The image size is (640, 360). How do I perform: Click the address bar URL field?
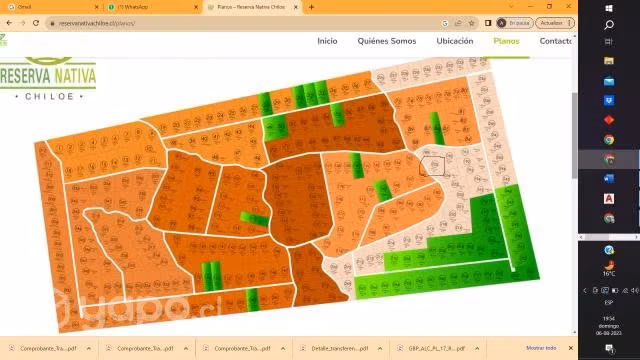(245, 23)
